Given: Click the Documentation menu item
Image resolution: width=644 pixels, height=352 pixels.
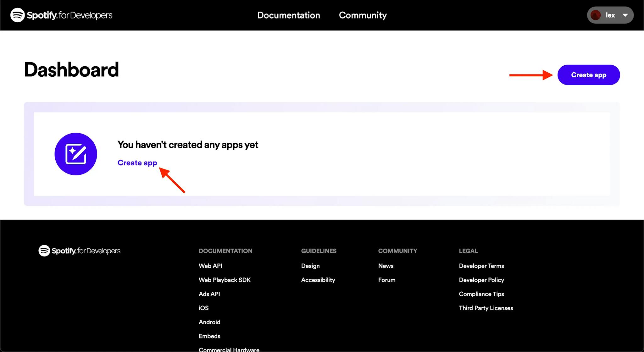Looking at the screenshot, I should pos(288,15).
